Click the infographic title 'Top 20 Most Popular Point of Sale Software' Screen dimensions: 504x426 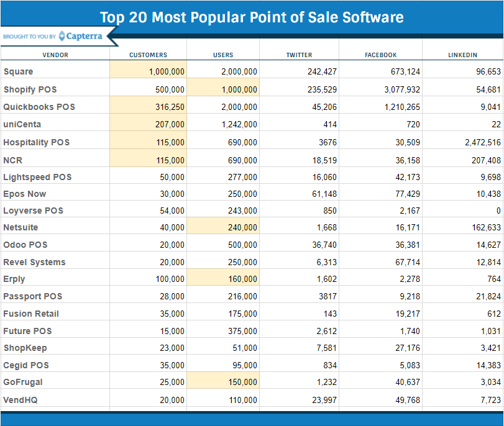[x=252, y=17]
